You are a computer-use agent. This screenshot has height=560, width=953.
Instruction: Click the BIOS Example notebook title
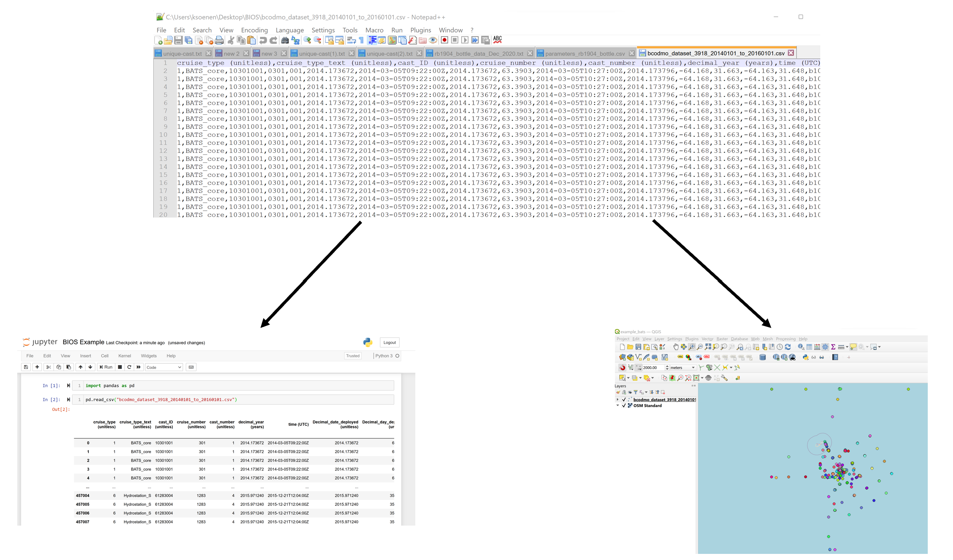point(83,342)
